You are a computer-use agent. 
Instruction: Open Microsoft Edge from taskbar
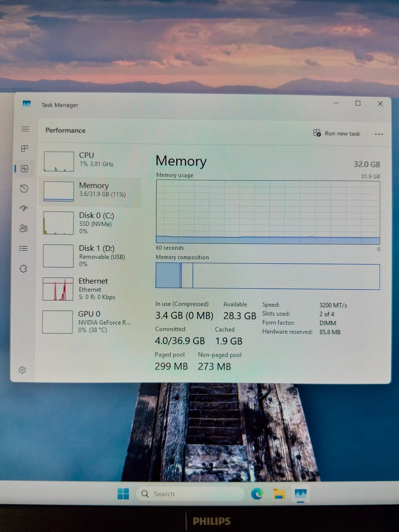point(257,494)
